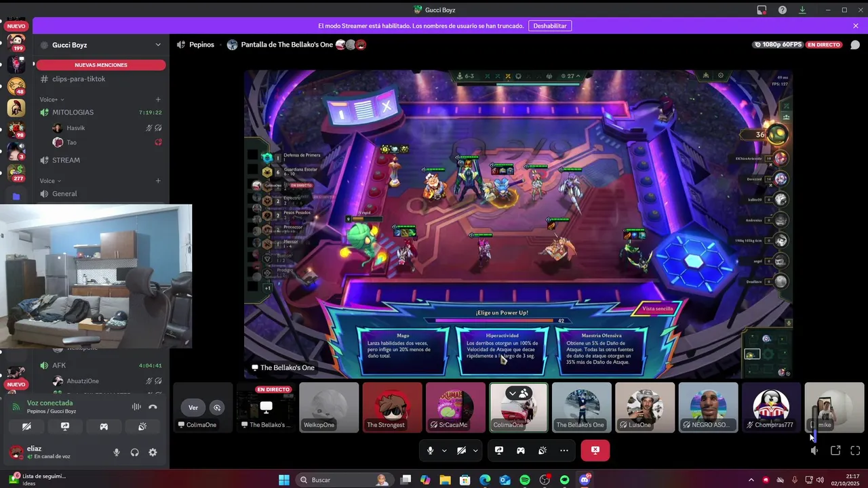This screenshot has height=488, width=868.
Task: Click taskbar Buscar search box
Action: pos(344,480)
